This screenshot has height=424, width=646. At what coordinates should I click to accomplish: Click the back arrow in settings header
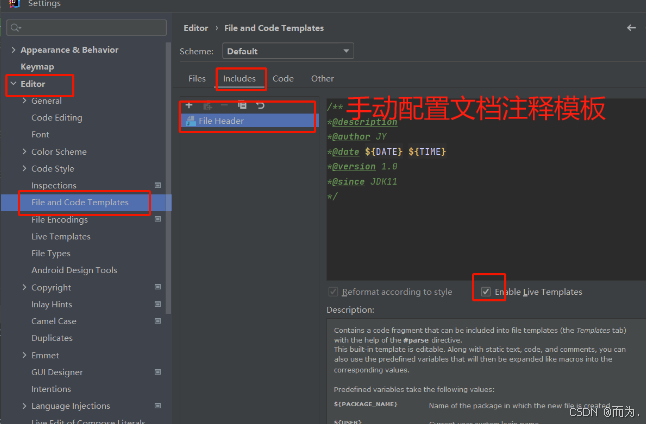pyautogui.click(x=631, y=28)
